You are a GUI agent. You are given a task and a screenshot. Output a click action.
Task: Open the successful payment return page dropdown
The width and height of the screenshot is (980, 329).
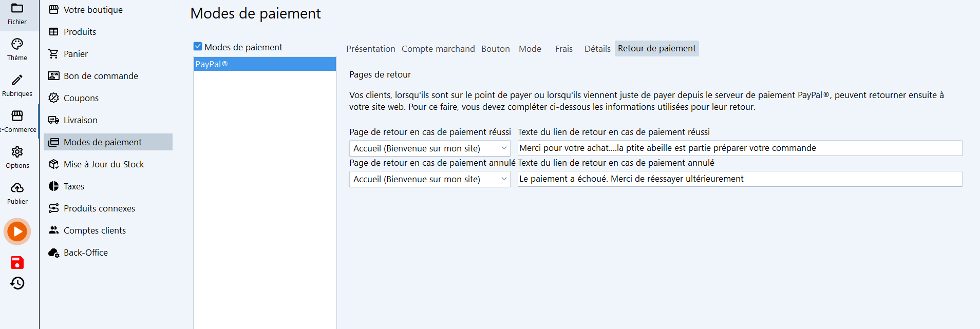click(429, 148)
